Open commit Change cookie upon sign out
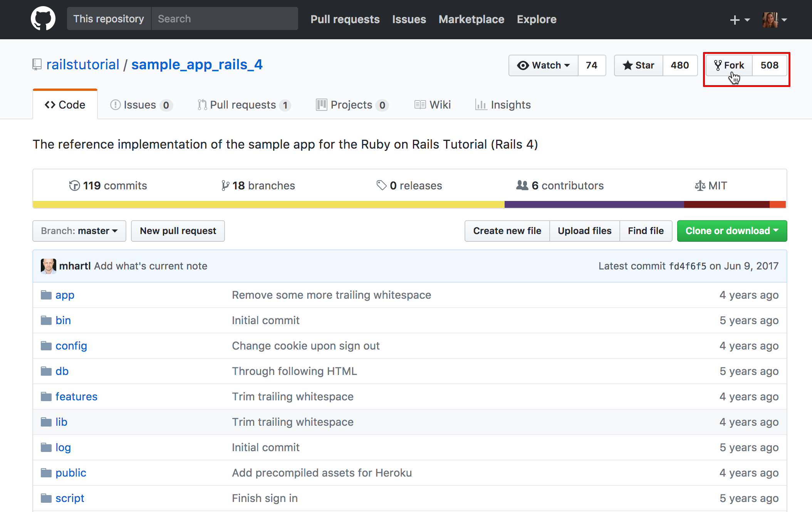The image size is (812, 512). [x=306, y=346]
